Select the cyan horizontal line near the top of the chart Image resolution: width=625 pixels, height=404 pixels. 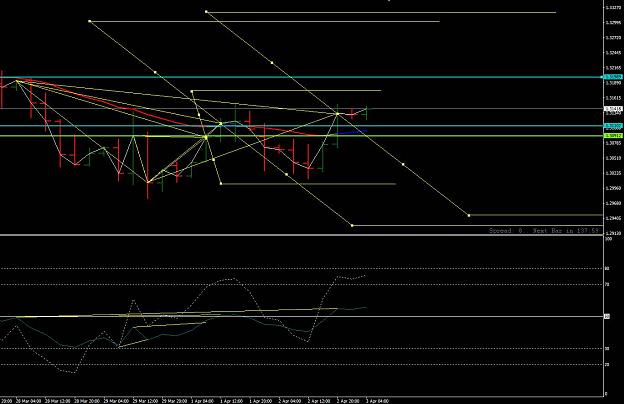302,77
